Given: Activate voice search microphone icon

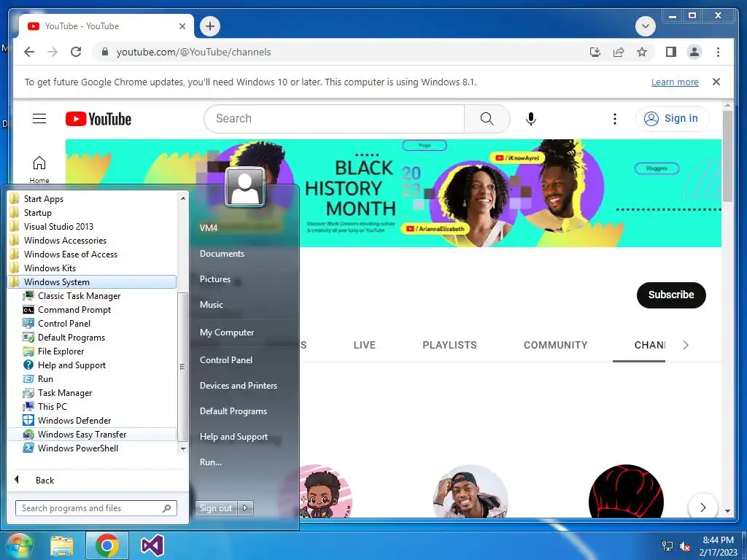Looking at the screenshot, I should [531, 119].
